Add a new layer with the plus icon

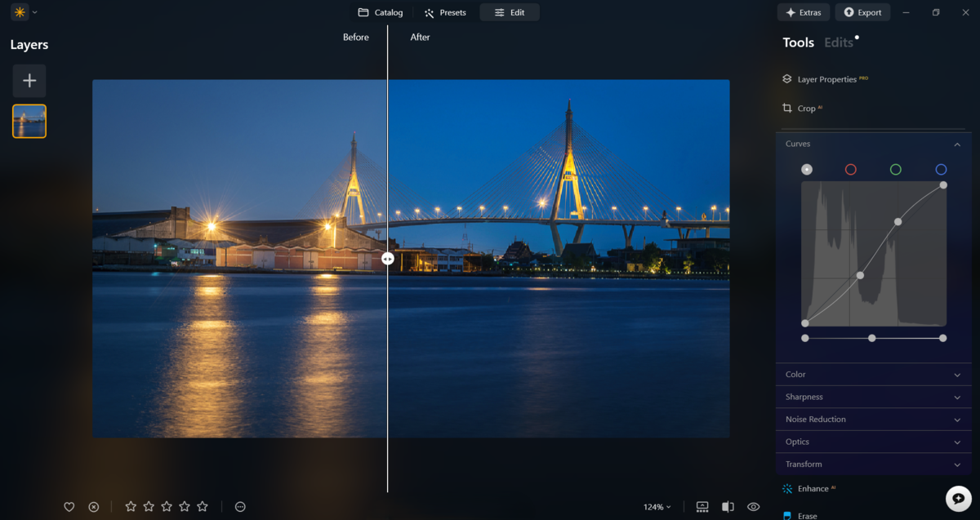pos(29,80)
